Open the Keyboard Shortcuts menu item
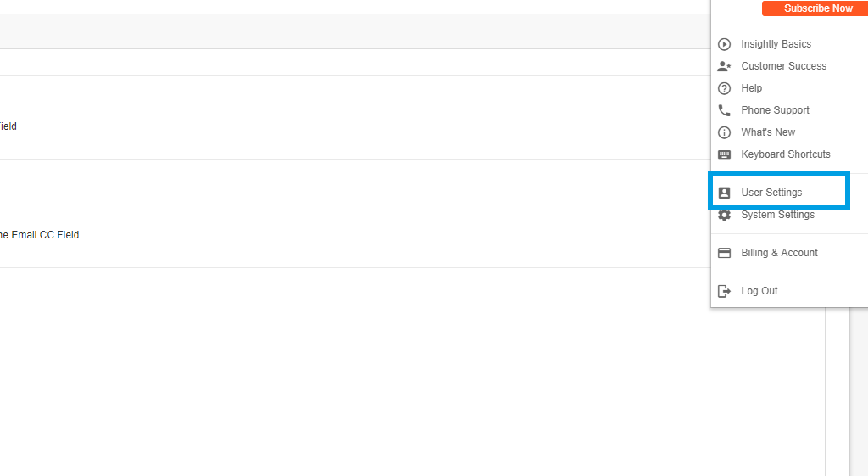 pyautogui.click(x=785, y=154)
